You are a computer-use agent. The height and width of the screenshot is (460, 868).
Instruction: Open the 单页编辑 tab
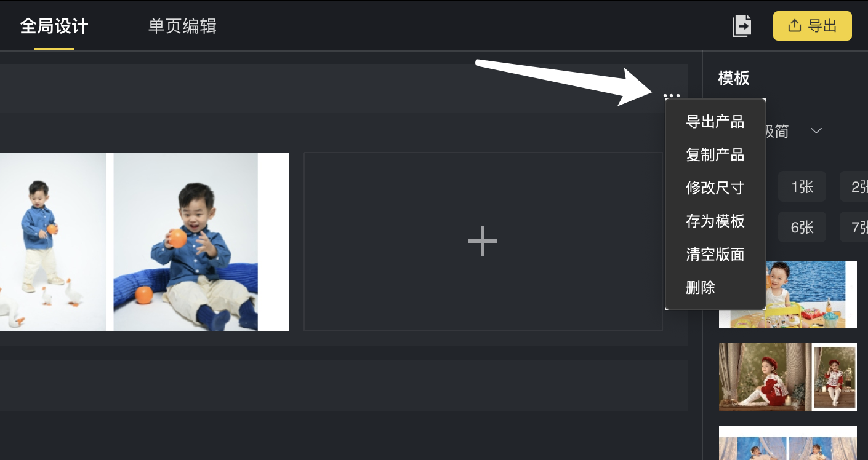[182, 26]
